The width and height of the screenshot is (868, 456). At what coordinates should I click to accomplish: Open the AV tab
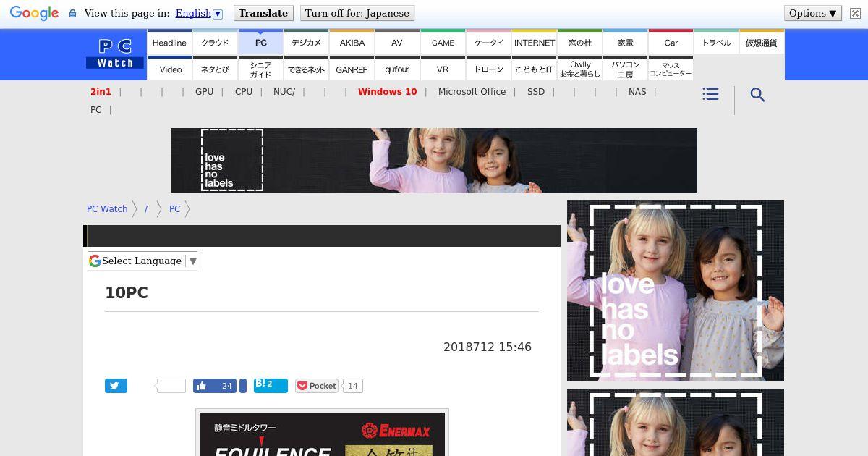[397, 42]
